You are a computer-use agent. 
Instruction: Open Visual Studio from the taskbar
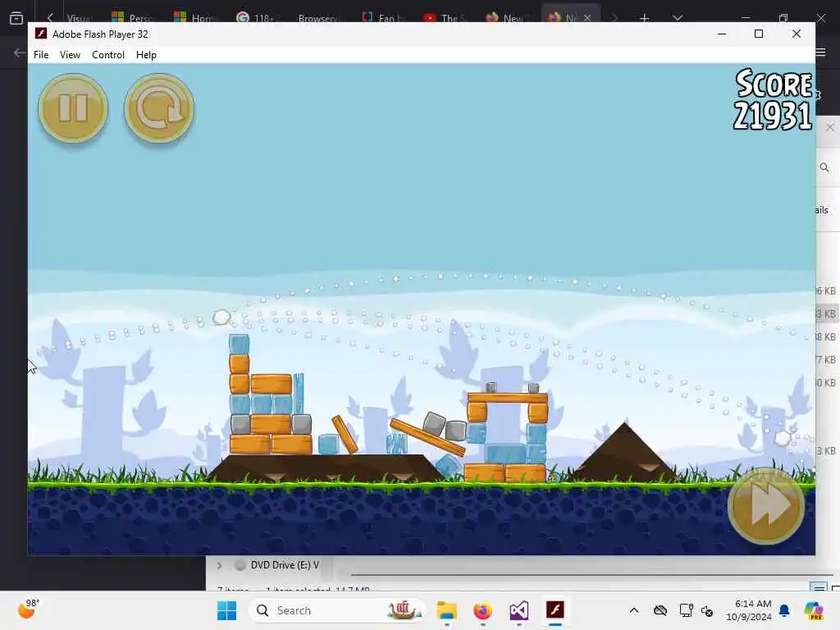(x=518, y=610)
